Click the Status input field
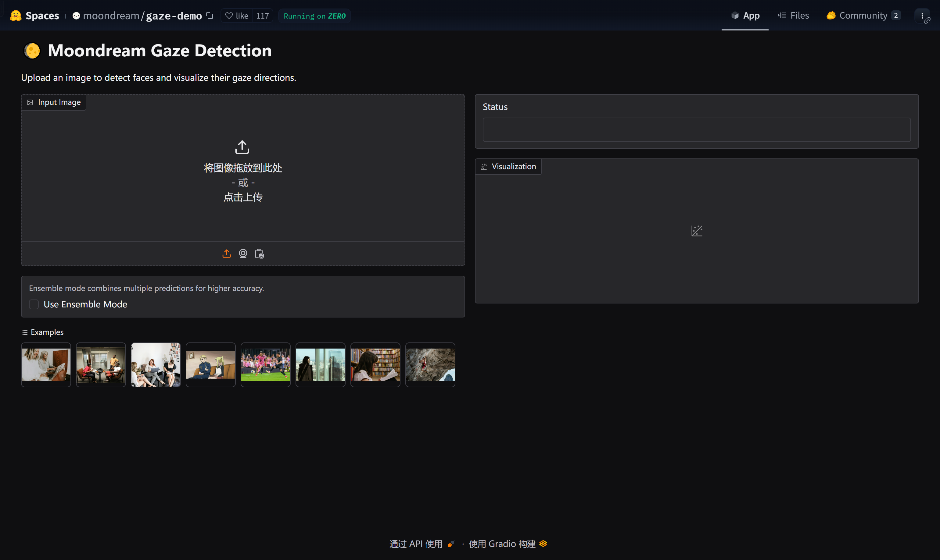The image size is (940, 560). coord(697,129)
